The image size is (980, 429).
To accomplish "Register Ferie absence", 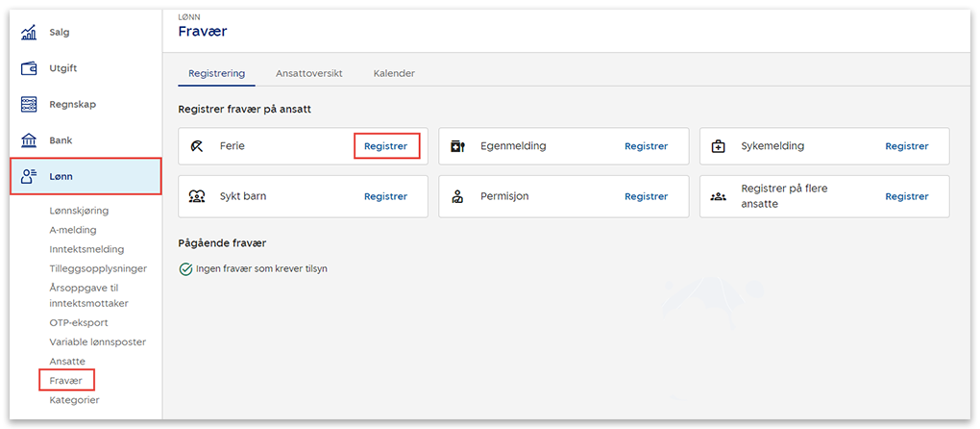I will point(385,146).
